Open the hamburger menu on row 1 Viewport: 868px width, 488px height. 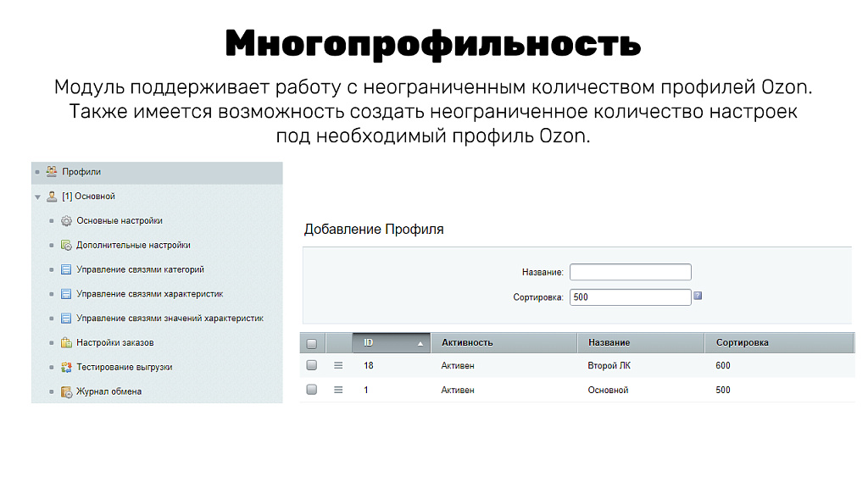coord(338,388)
